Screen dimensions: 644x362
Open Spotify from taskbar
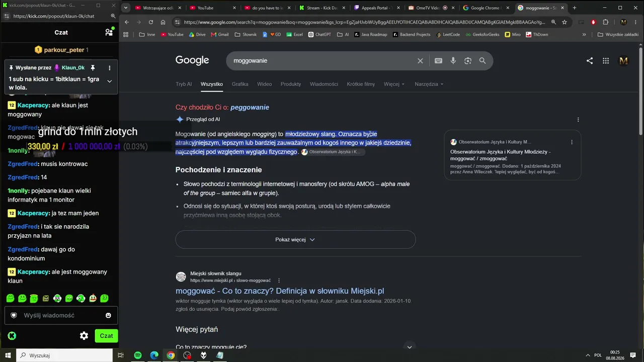point(138,355)
